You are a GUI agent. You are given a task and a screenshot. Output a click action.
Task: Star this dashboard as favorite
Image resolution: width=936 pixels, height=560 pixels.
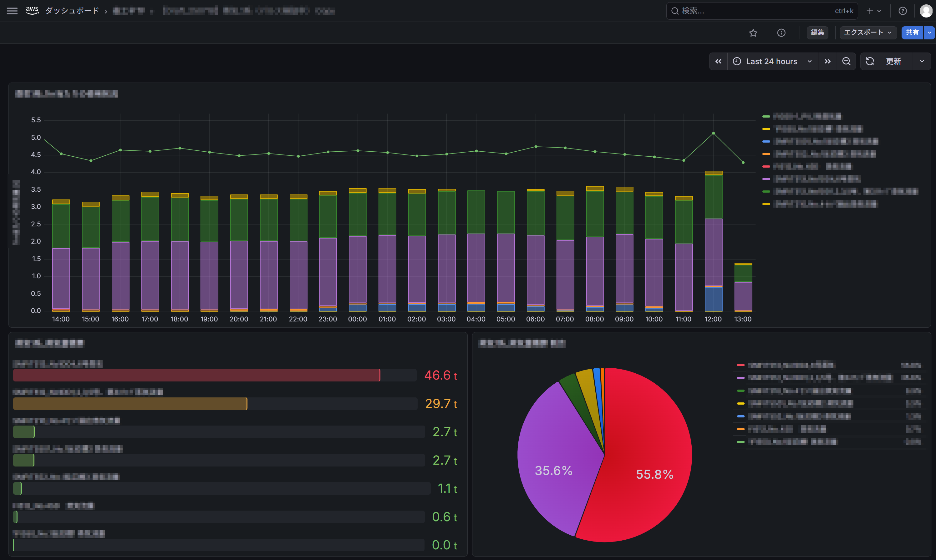click(753, 33)
